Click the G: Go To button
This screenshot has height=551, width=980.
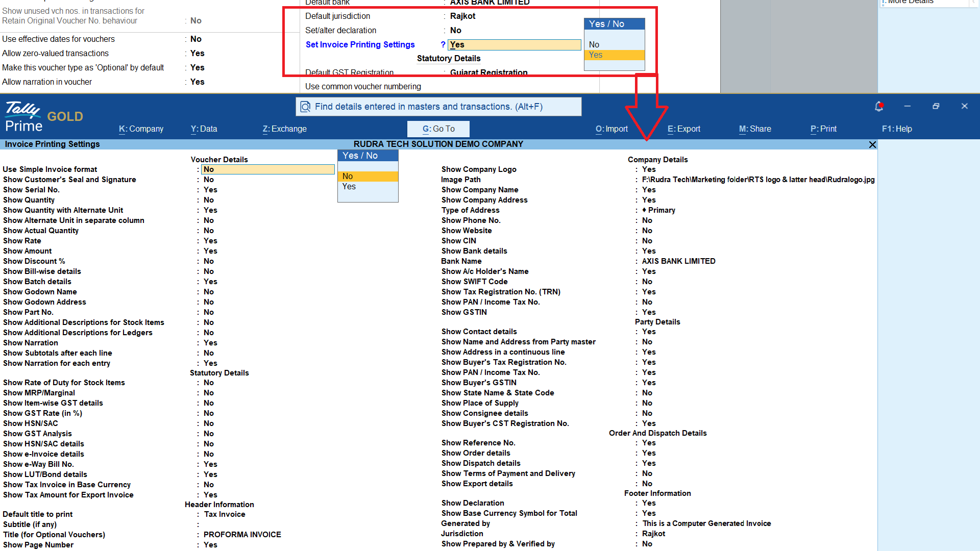point(438,129)
